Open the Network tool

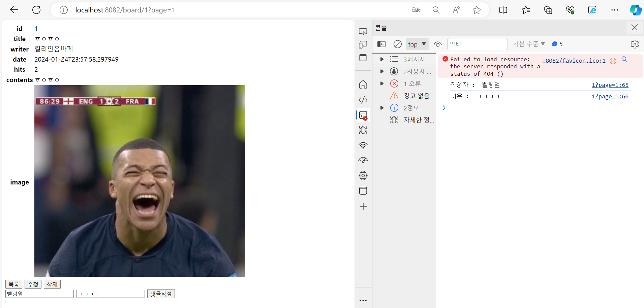[x=363, y=145]
